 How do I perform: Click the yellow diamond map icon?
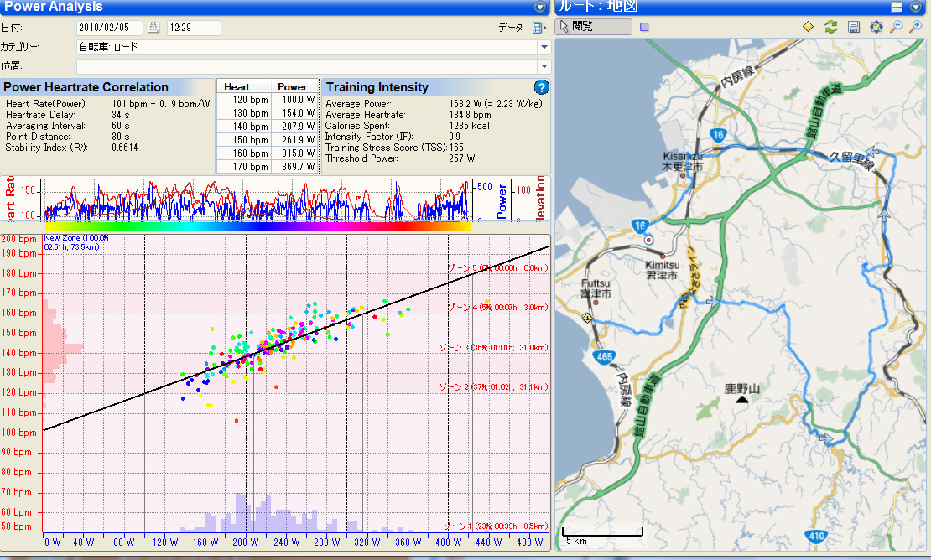[808, 27]
